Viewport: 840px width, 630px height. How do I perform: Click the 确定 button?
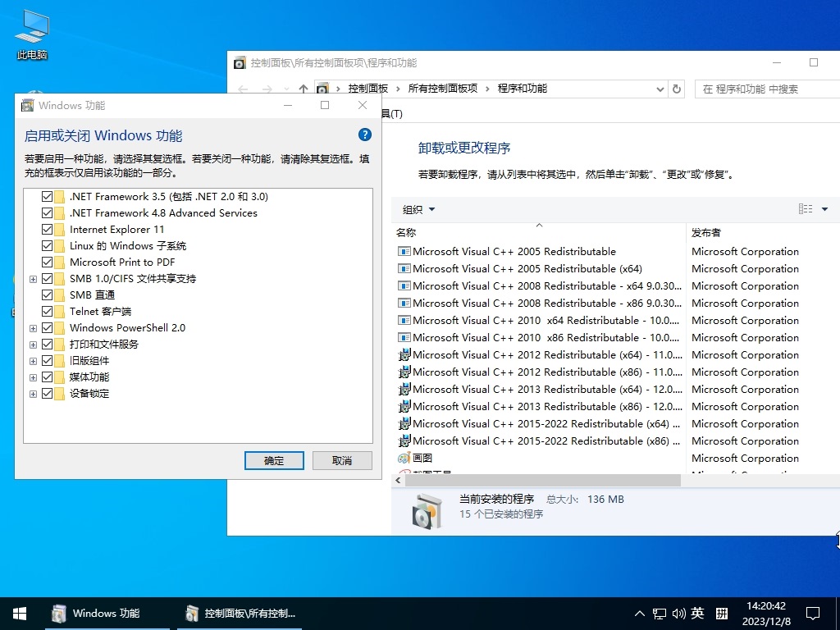tap(274, 460)
